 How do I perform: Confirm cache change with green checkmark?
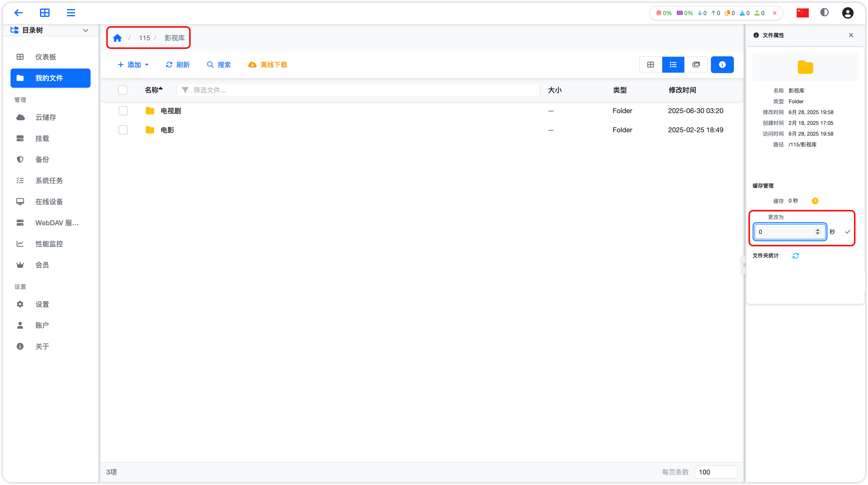(x=848, y=232)
